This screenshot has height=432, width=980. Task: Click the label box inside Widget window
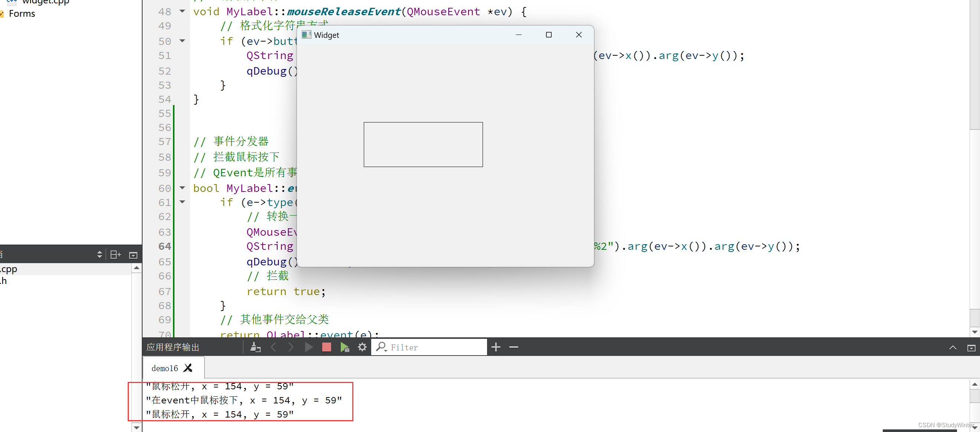423,144
